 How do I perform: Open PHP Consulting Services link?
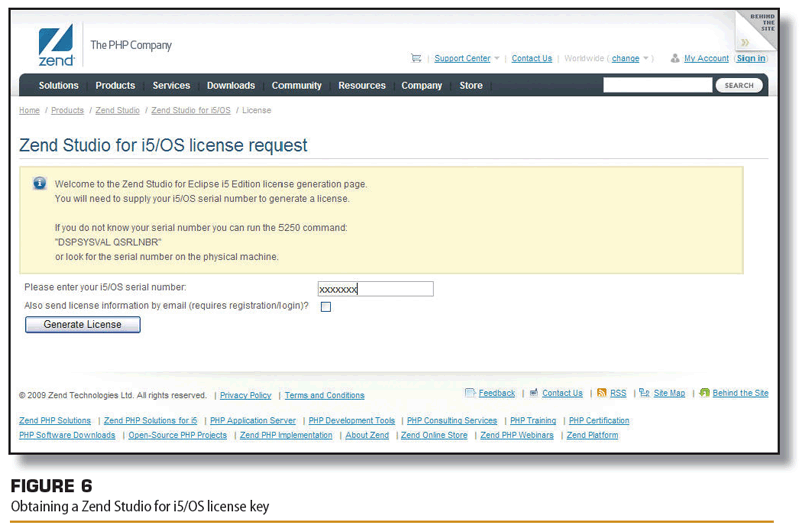(x=452, y=420)
